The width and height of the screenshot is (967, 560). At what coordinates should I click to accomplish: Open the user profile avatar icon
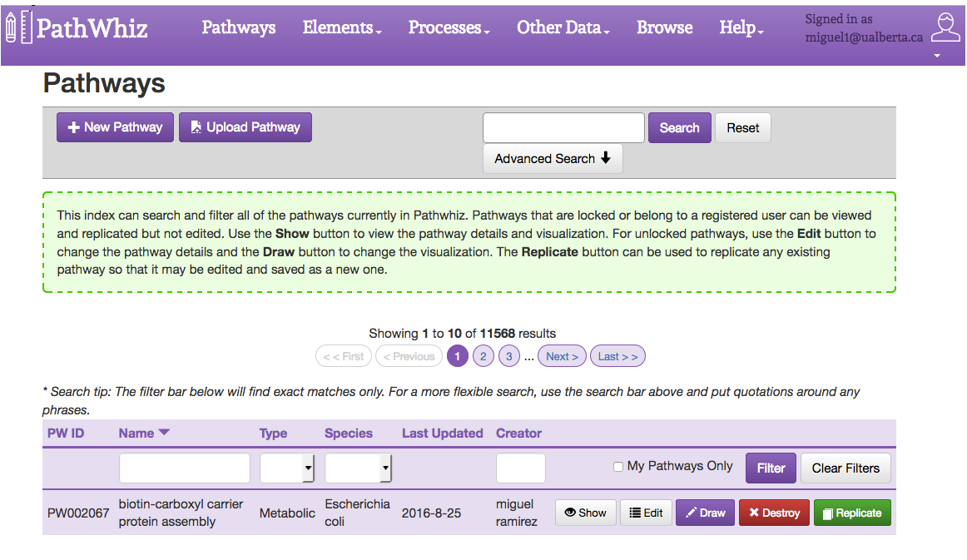click(945, 27)
